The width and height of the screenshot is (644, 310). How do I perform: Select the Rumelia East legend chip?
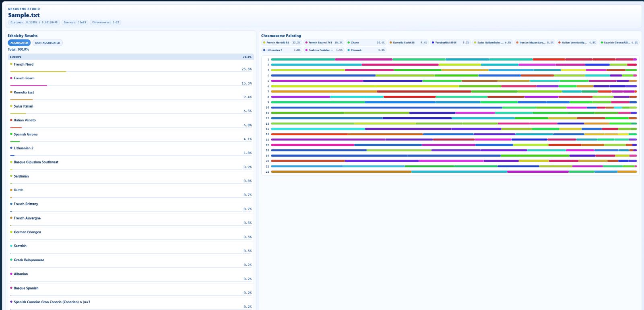coord(408,42)
